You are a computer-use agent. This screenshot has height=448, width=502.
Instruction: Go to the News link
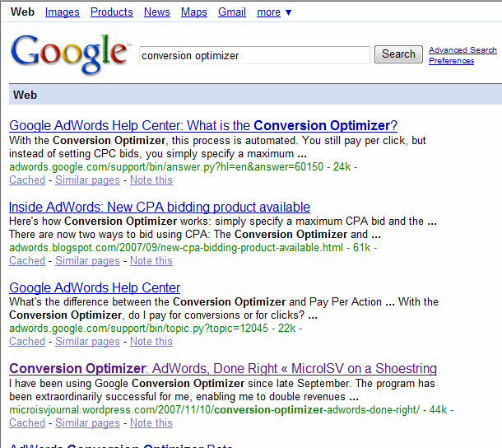[x=157, y=12]
